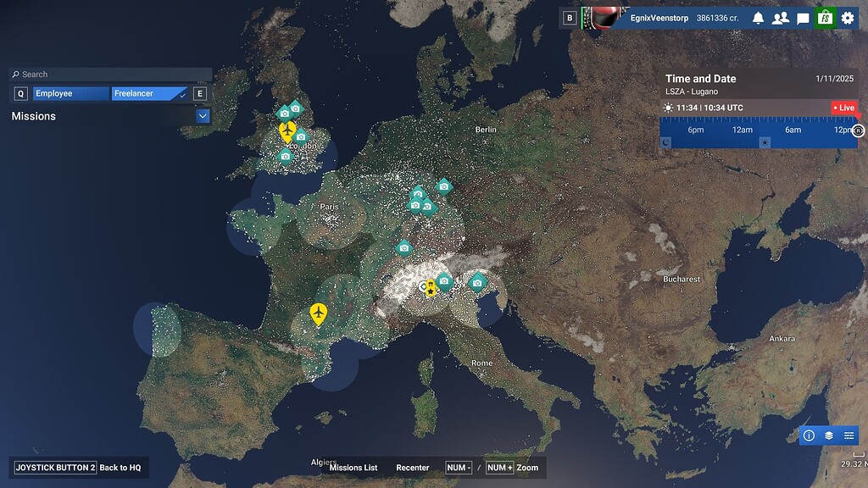Click the 12am mark on time slider

pyautogui.click(x=743, y=130)
